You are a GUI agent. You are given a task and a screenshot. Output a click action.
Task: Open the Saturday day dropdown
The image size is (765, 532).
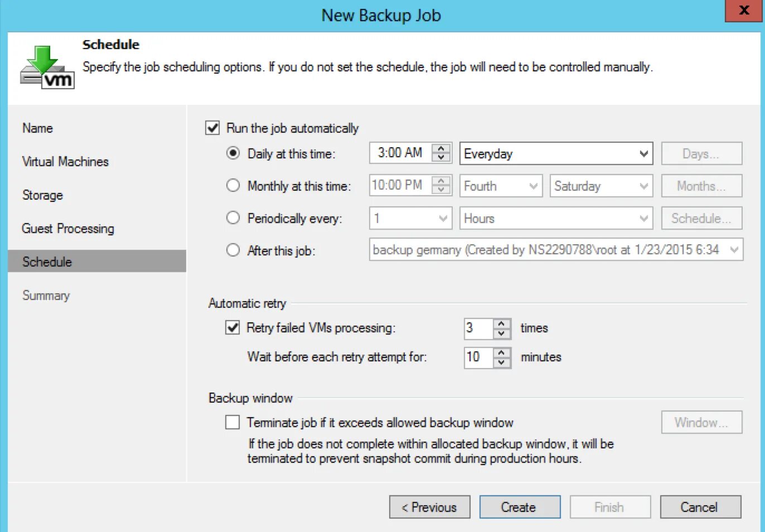601,186
